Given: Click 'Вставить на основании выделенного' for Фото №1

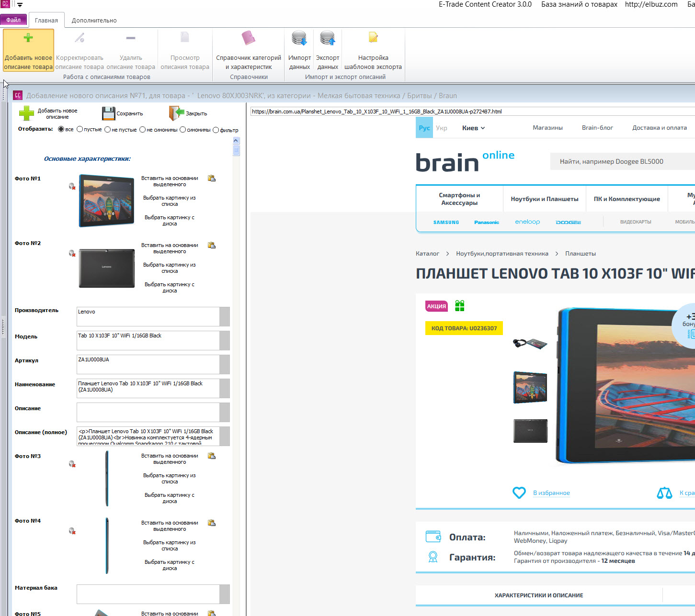Looking at the screenshot, I should coord(170,181).
